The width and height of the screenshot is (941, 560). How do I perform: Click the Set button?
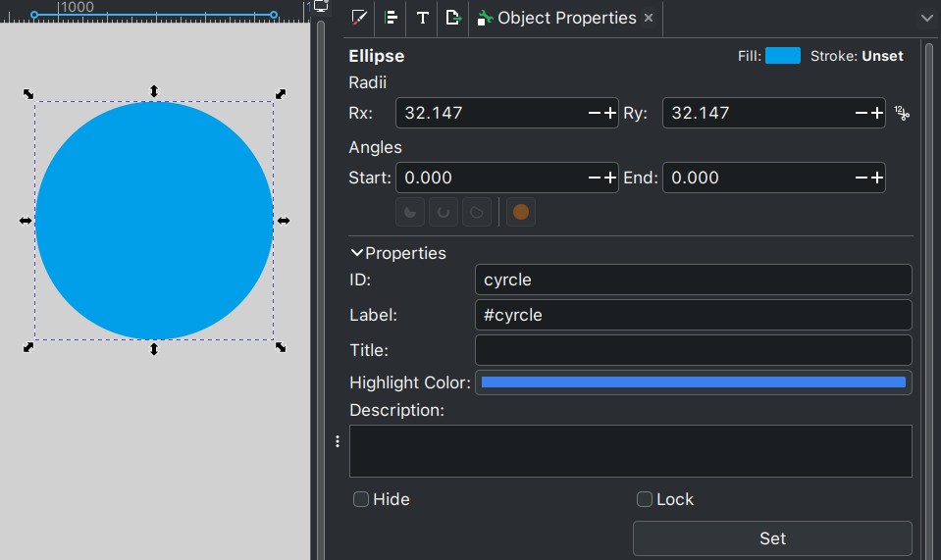[772, 538]
